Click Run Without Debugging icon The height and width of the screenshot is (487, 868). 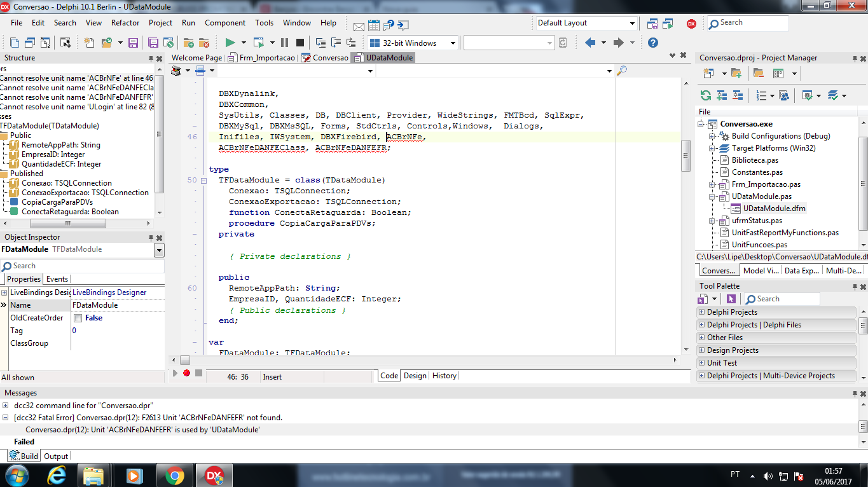259,43
